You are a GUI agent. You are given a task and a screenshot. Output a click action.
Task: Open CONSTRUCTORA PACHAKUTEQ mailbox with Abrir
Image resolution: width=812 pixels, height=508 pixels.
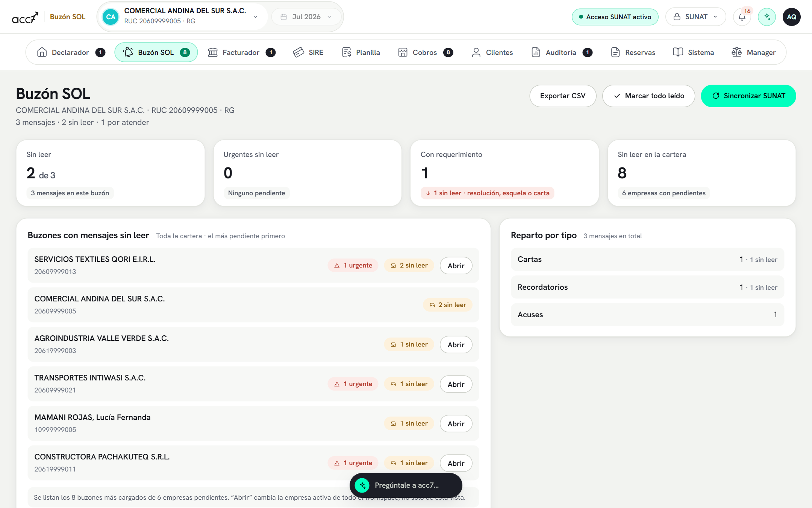pos(456,463)
